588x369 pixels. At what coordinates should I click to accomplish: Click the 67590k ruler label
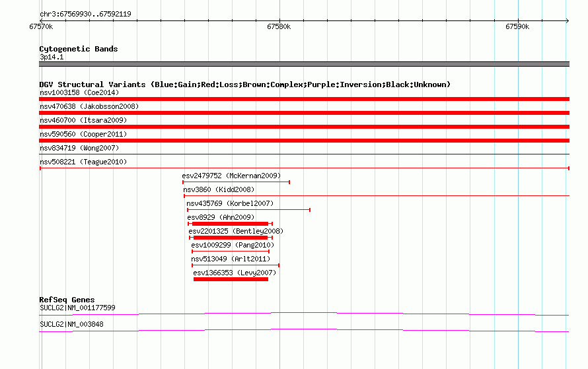point(517,26)
